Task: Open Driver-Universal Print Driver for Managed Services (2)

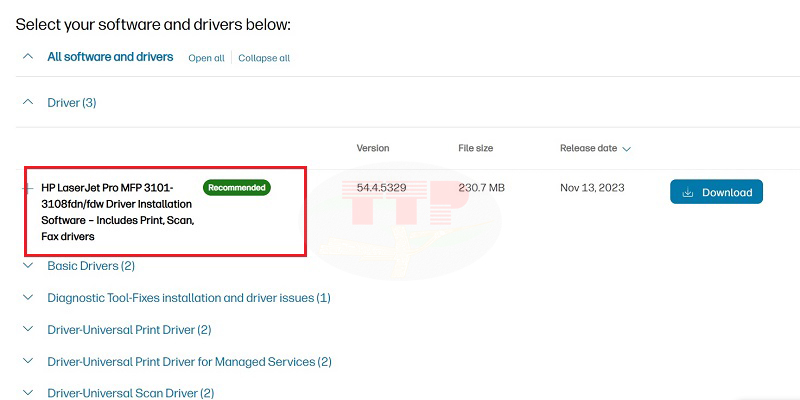Action: pos(189,362)
